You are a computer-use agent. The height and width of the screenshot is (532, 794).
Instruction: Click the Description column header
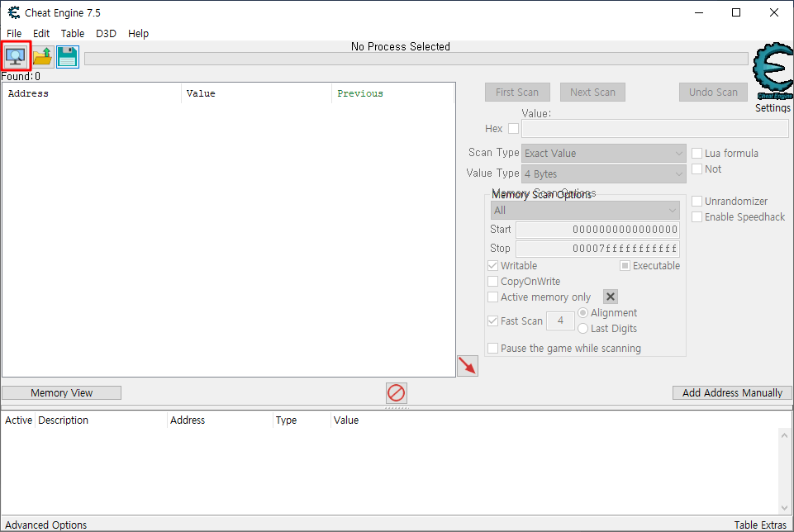pyautogui.click(x=101, y=420)
